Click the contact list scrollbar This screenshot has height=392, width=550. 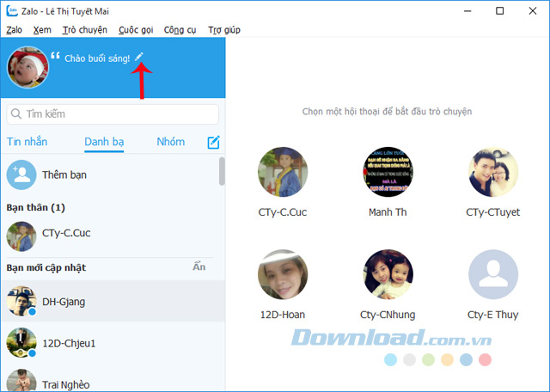point(222,171)
